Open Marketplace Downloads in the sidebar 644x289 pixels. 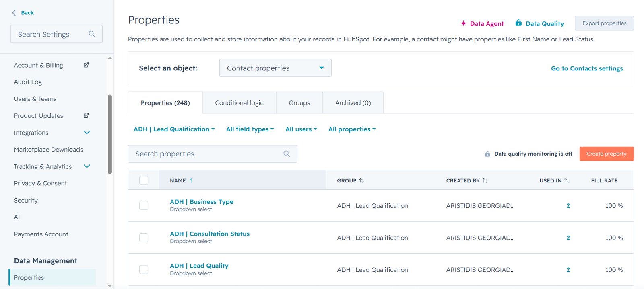(x=48, y=150)
